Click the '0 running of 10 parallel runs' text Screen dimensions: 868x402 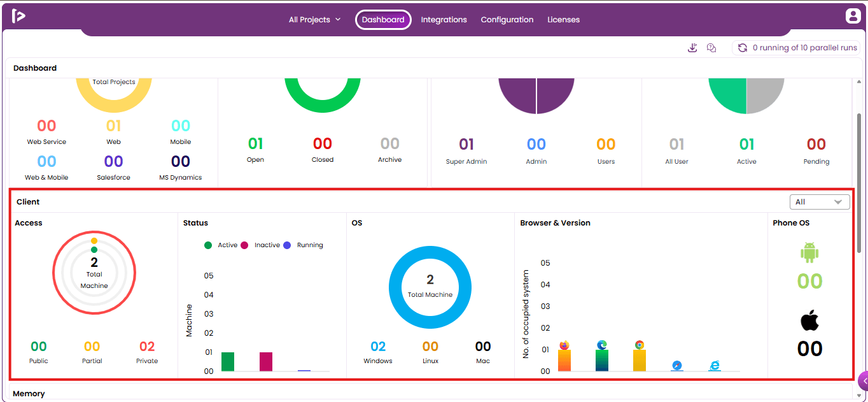pyautogui.click(x=805, y=48)
